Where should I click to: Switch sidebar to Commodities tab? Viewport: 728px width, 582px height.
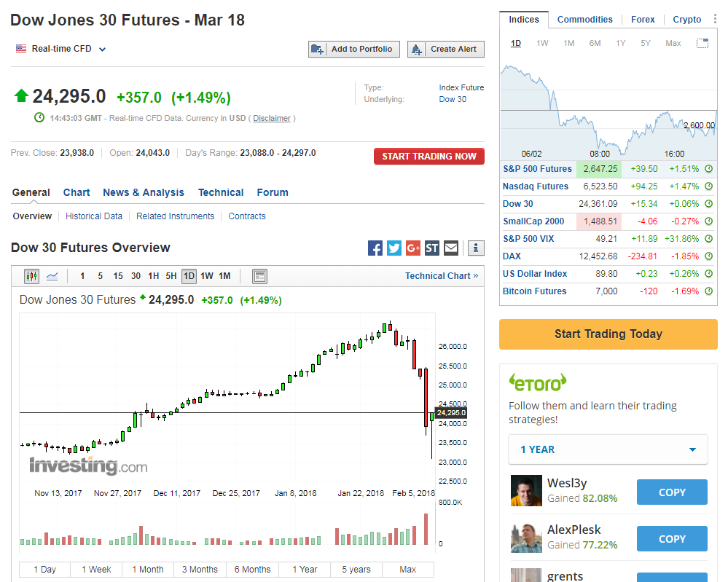pyautogui.click(x=584, y=20)
